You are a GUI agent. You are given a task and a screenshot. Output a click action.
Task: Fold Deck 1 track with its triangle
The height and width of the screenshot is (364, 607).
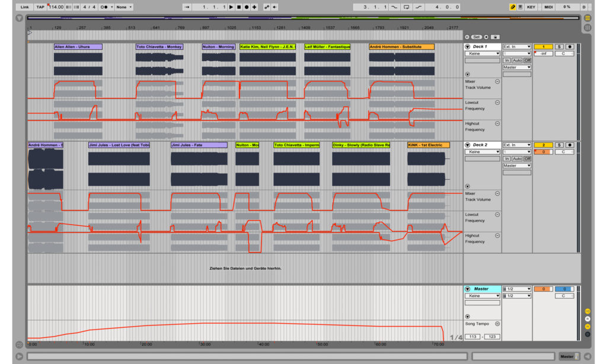coord(468,46)
